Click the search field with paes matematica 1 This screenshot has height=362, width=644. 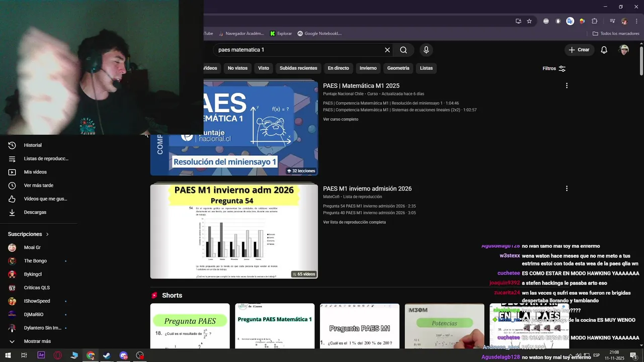[299, 50]
